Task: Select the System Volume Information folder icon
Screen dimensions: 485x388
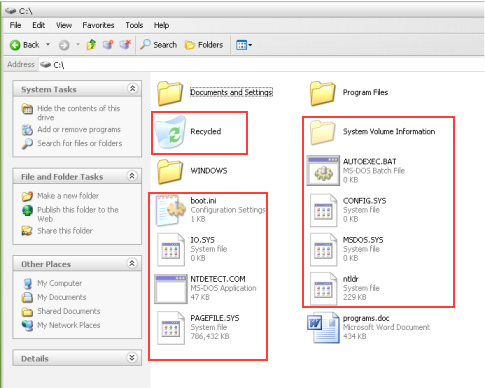Action: 322,132
